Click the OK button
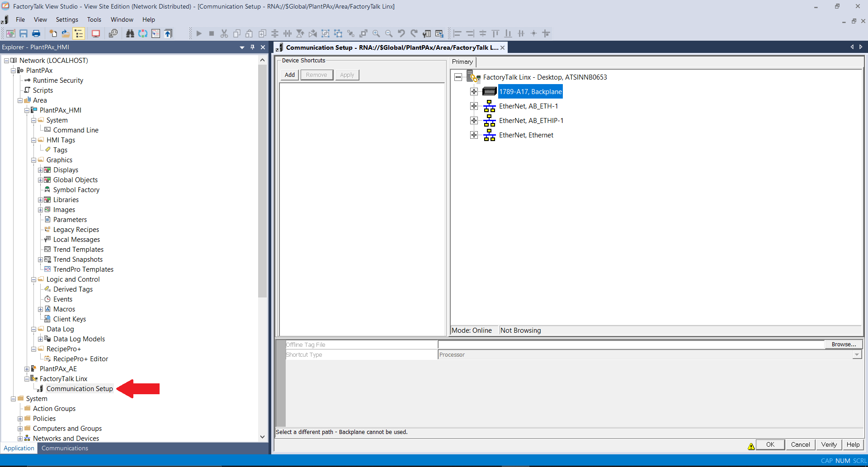 tap(770, 445)
